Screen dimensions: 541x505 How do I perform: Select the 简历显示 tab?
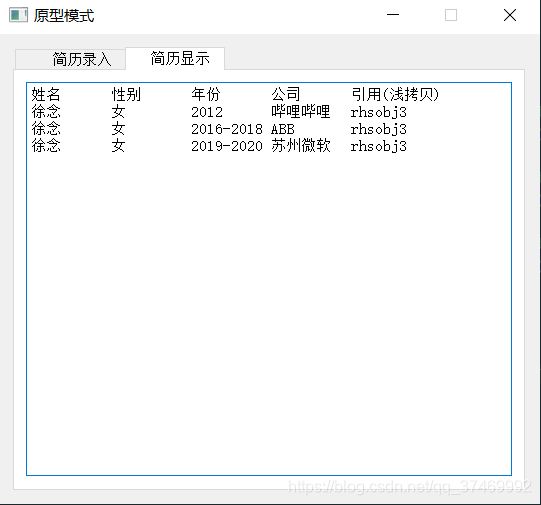pos(175,58)
